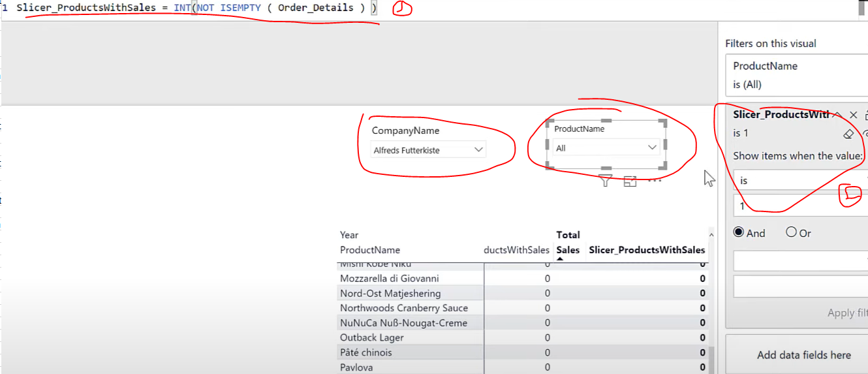Screen dimensions: 868x374
Task: Open the 'is' condition dropdown
Action: (x=801, y=180)
